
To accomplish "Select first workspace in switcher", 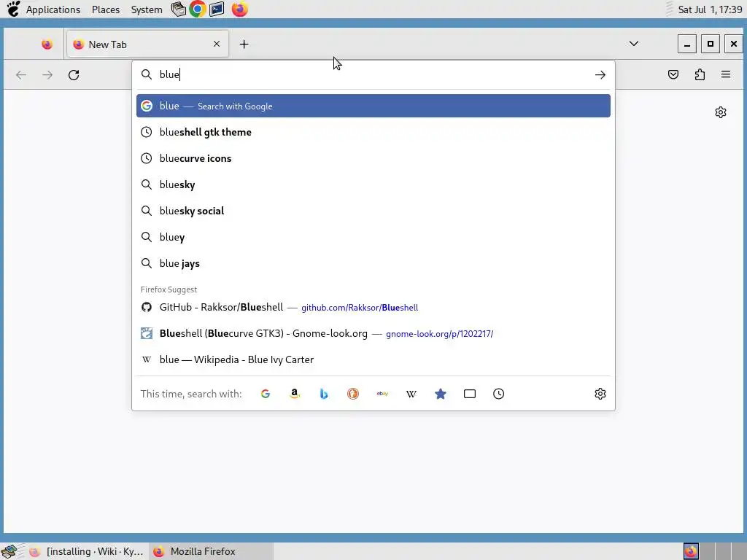I will coord(691,551).
